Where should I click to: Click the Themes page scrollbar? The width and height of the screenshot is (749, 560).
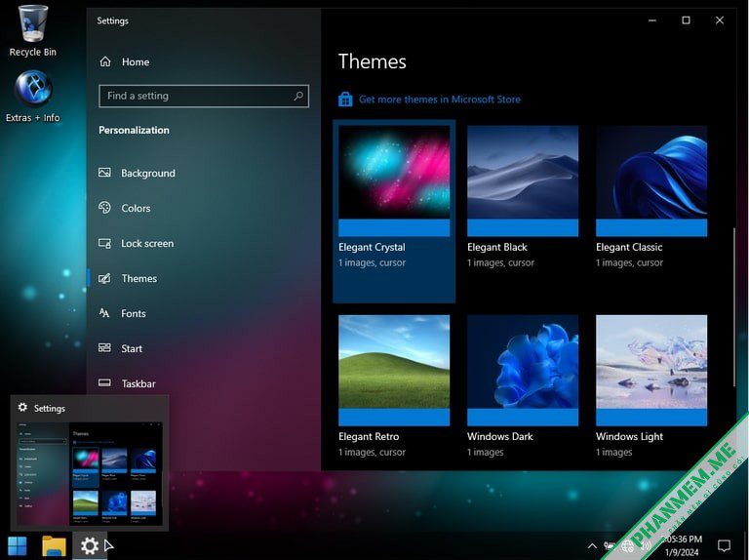734,307
